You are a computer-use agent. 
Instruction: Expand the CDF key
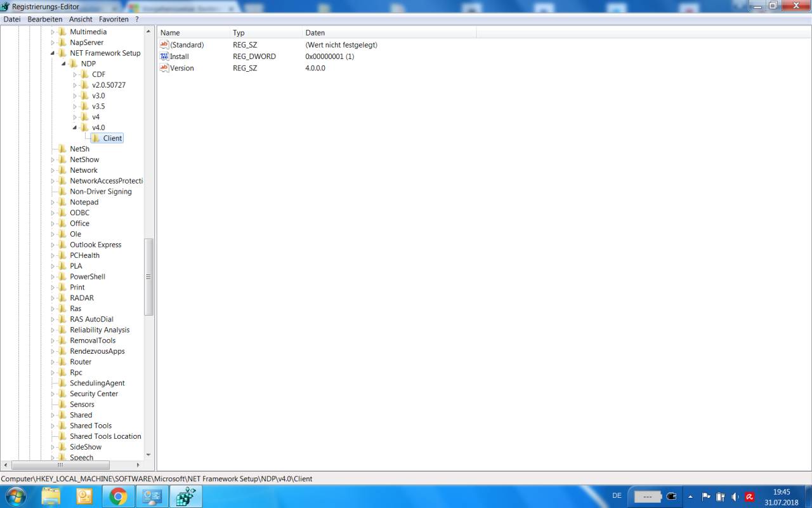75,75
